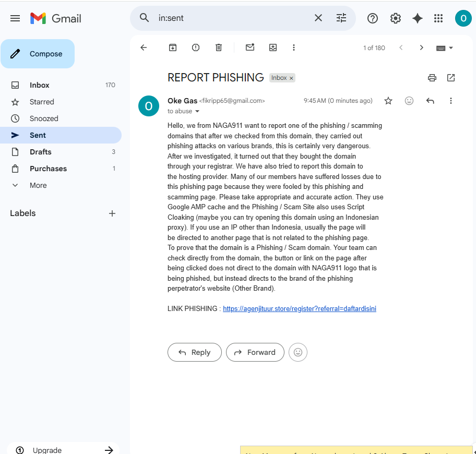Viewport: 476px width, 454px height.
Task: Clear the search with the X icon
Action: point(318,18)
